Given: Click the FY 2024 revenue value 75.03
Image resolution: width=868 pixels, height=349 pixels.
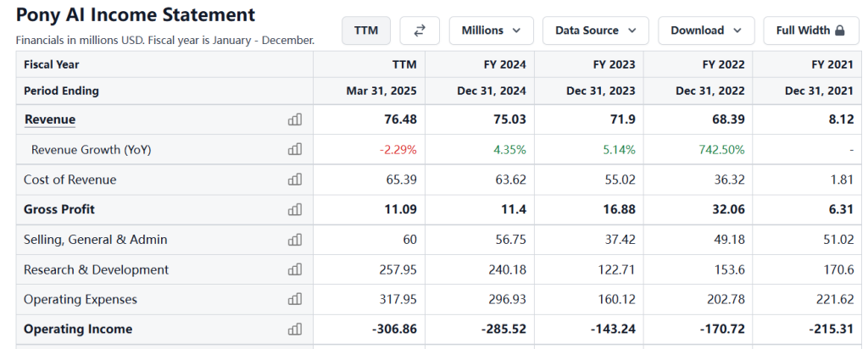Looking at the screenshot, I should click(x=509, y=119).
